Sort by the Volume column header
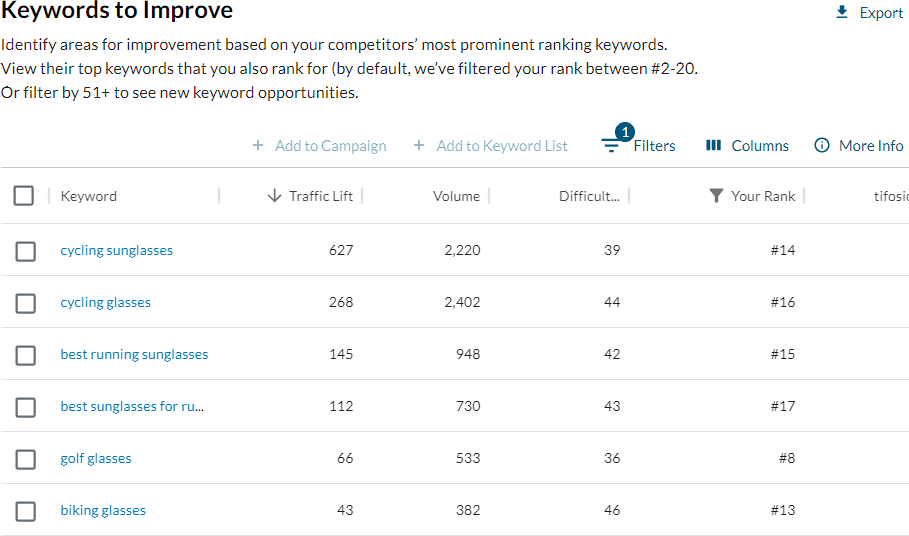 [x=456, y=196]
